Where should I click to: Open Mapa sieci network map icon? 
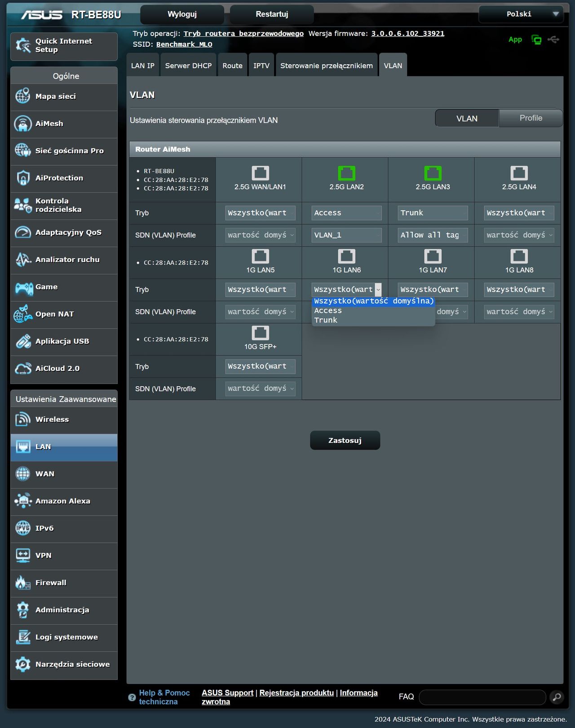[23, 96]
